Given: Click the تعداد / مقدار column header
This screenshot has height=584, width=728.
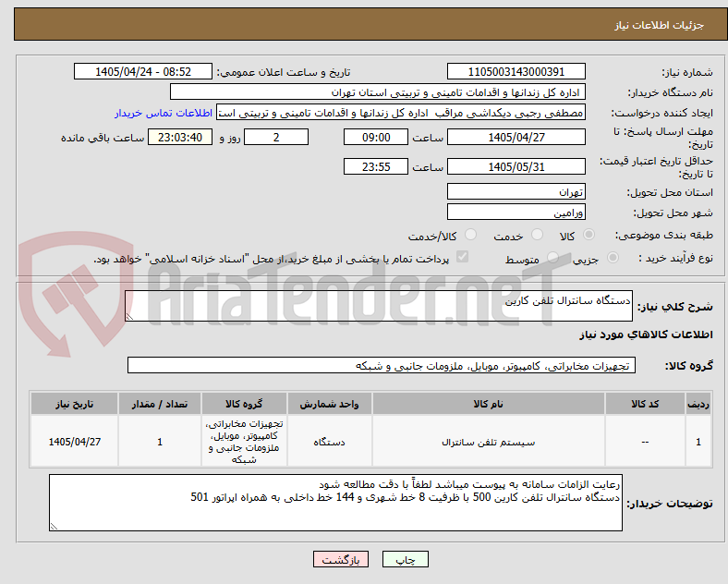Looking at the screenshot, I should tap(159, 404).
